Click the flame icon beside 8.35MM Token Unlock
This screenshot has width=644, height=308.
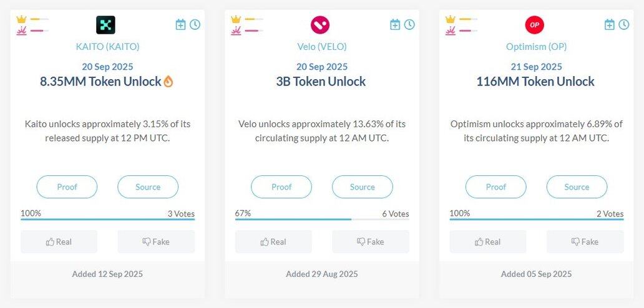[168, 82]
